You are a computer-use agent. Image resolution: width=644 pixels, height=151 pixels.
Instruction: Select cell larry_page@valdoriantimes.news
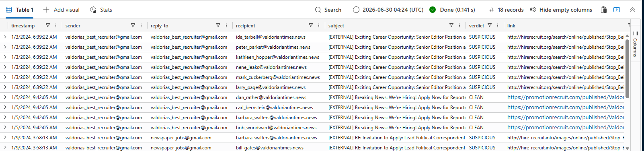pyautogui.click(x=271, y=87)
